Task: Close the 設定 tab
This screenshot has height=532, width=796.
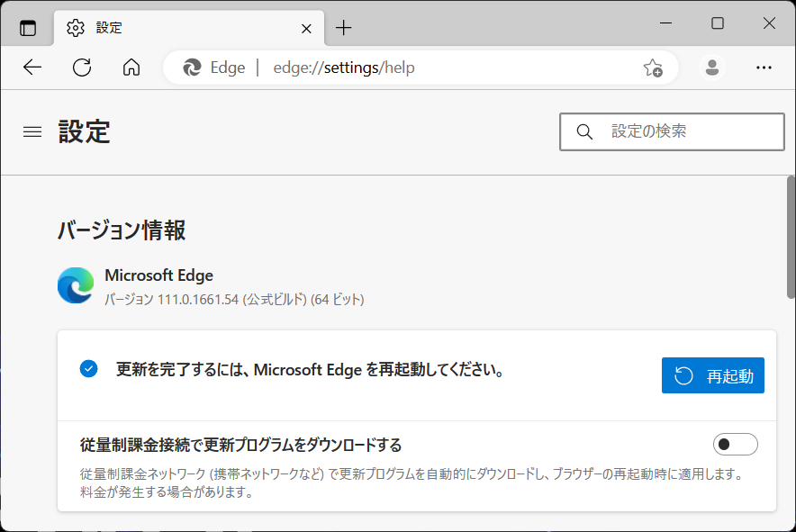Action: 306,29
